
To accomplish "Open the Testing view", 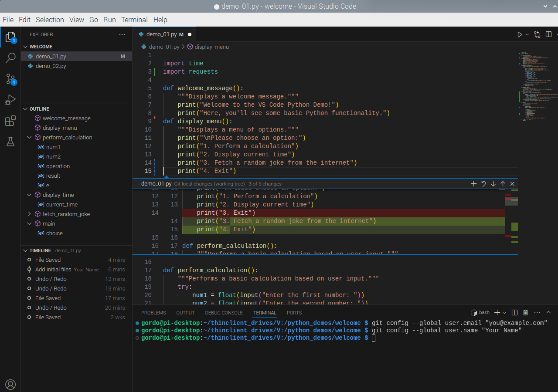I will click(x=10, y=142).
